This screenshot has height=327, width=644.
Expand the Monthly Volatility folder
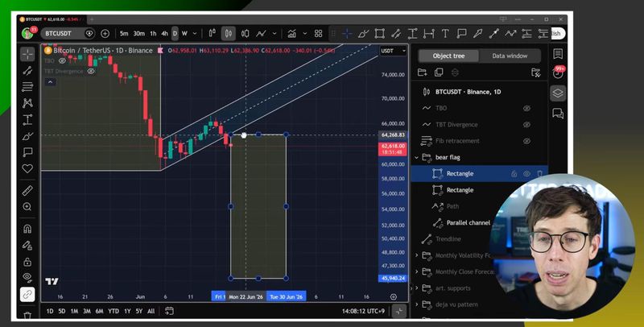click(x=416, y=255)
